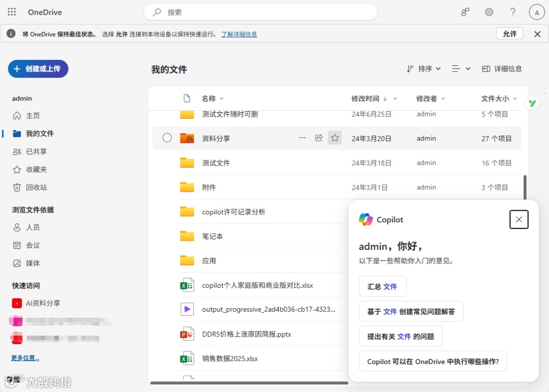Open 已共享 in sidebar
Viewport: 549px width, 392px height.
click(29, 151)
